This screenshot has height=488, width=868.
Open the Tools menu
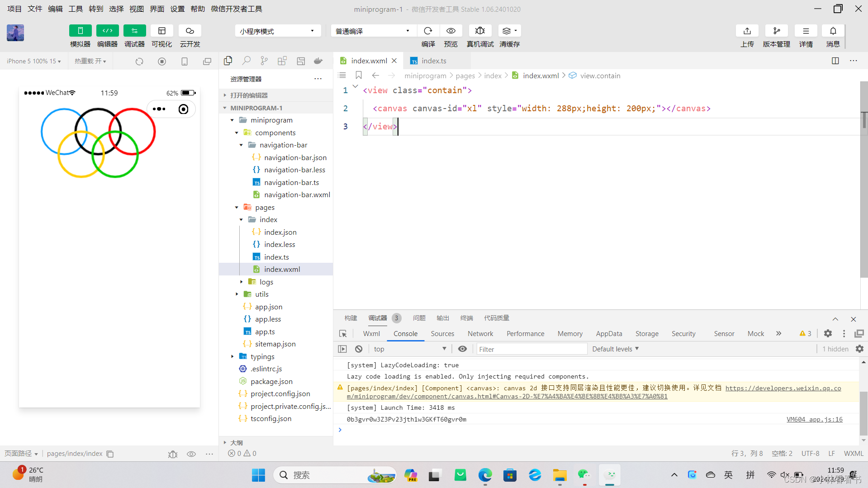pyautogui.click(x=76, y=9)
